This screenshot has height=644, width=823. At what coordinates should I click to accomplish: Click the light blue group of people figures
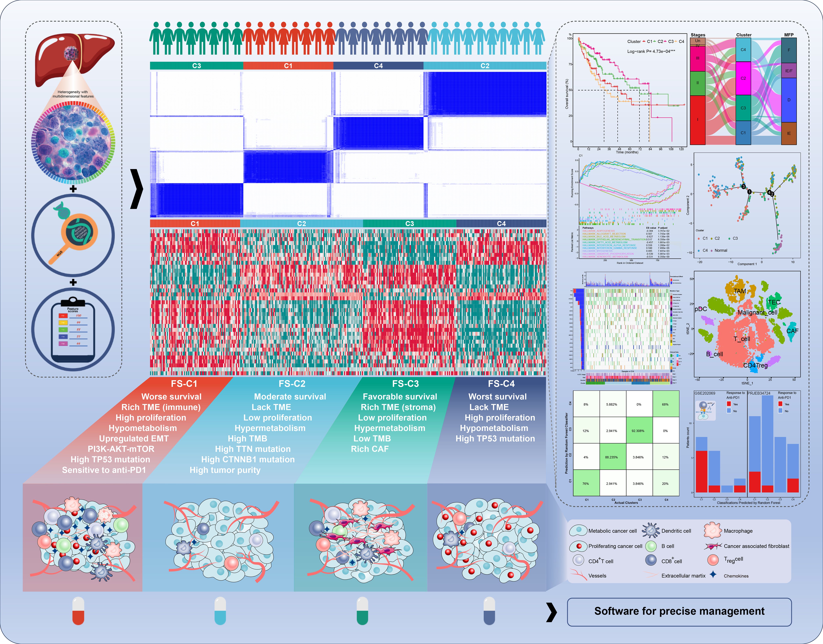pos(487,39)
